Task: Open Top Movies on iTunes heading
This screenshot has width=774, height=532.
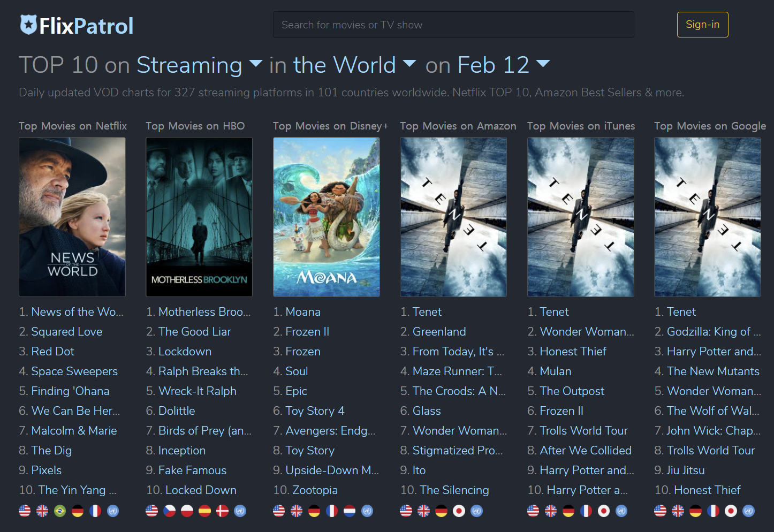Action: pos(581,126)
